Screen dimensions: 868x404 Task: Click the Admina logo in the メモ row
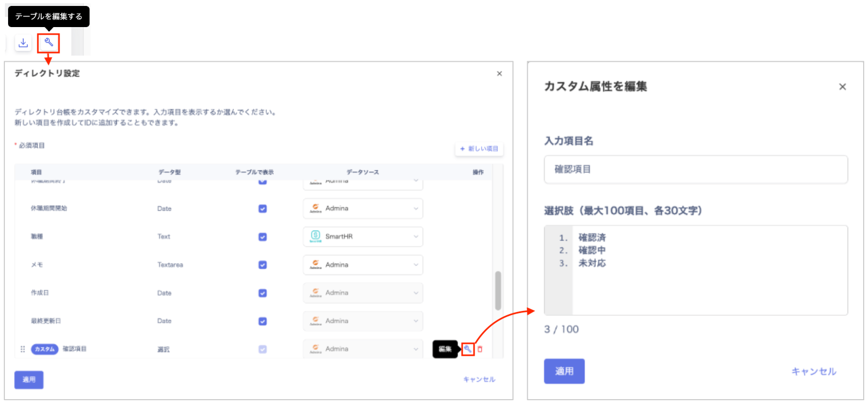[315, 264]
